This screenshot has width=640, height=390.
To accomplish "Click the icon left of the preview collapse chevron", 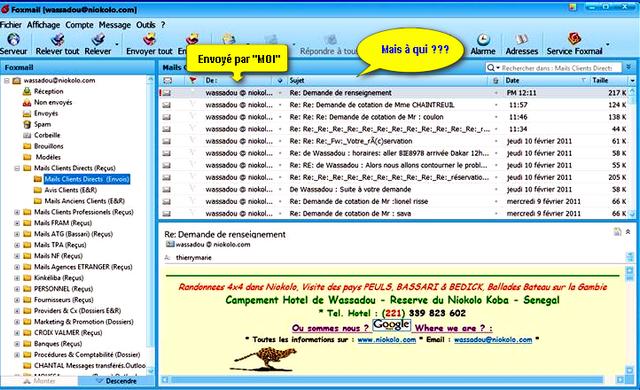I will click(x=617, y=232).
